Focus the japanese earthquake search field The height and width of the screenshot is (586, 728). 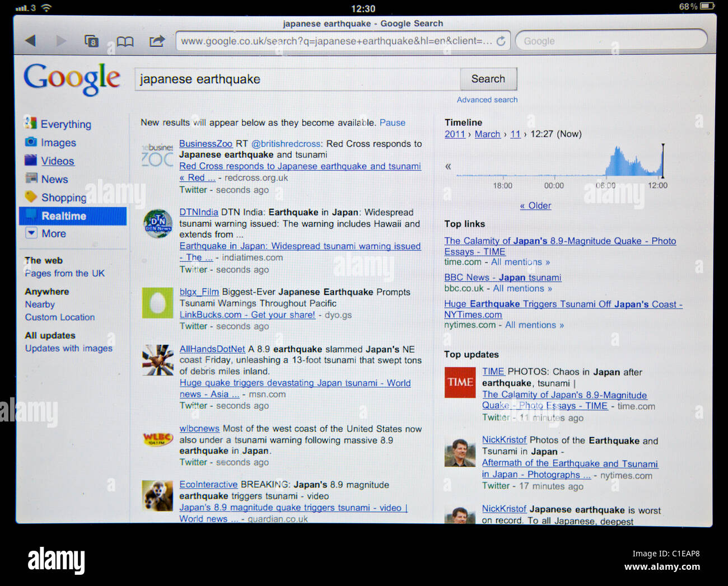point(297,79)
